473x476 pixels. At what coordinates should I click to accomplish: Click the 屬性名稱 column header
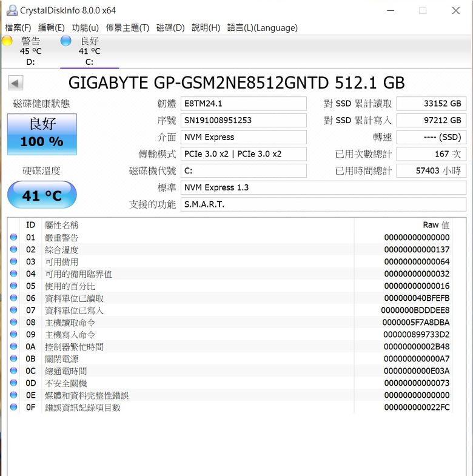198,225
